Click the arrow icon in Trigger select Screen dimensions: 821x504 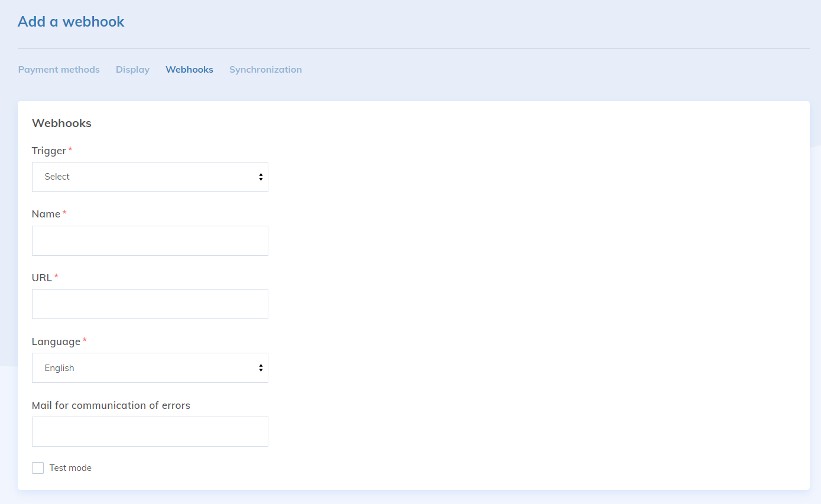point(261,177)
